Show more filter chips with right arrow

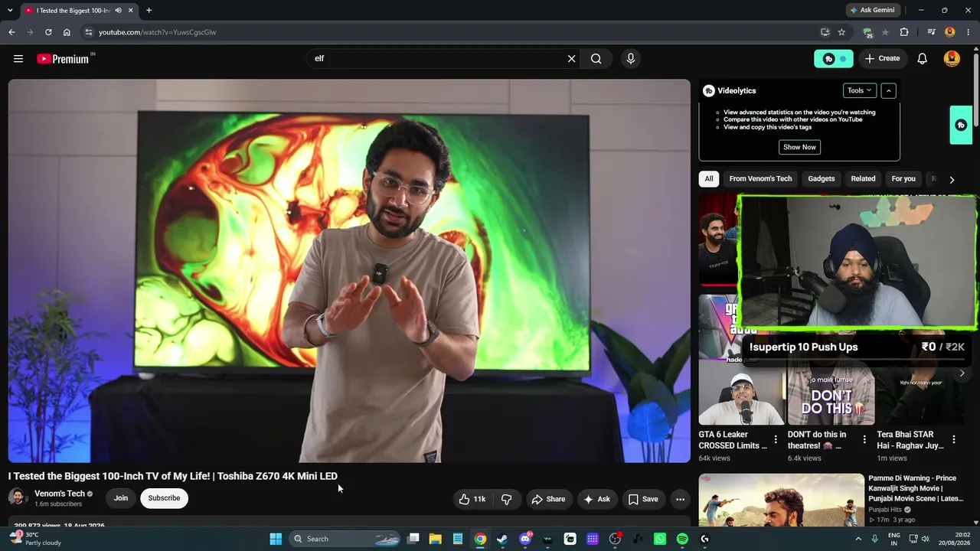(x=952, y=180)
